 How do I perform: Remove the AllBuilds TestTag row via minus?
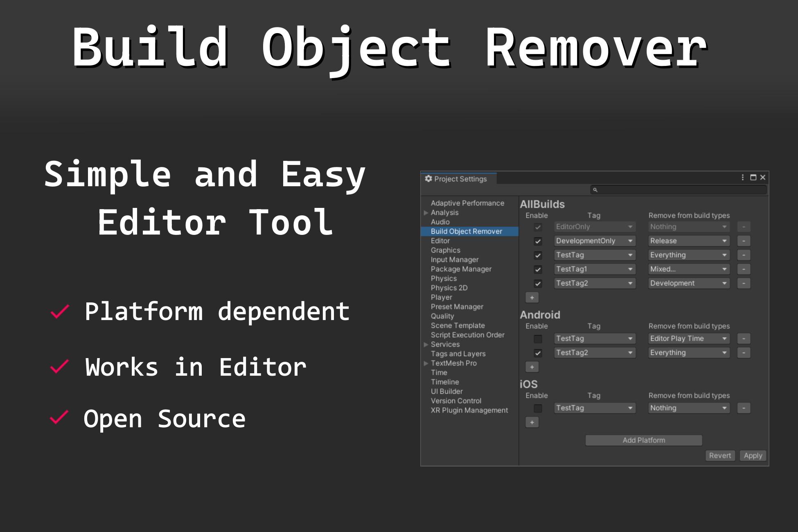point(744,255)
